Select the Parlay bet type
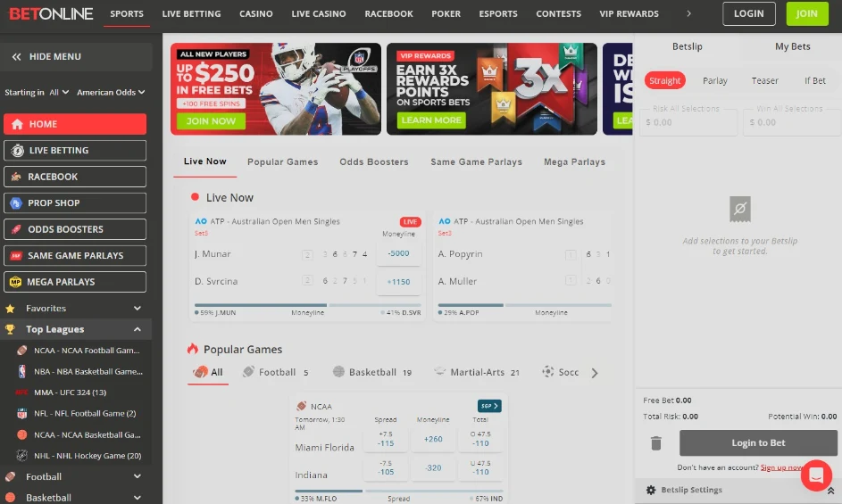Screen dimensions: 842x504 pyautogui.click(x=714, y=80)
